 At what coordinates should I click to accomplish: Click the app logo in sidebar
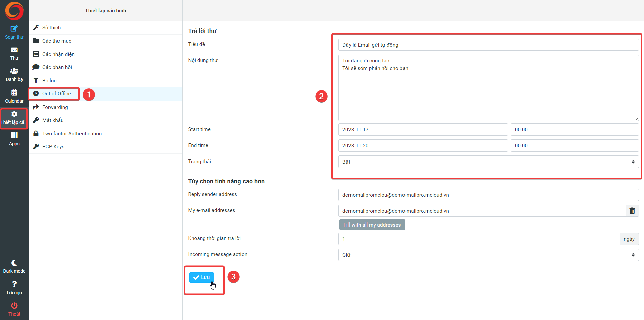click(x=14, y=11)
